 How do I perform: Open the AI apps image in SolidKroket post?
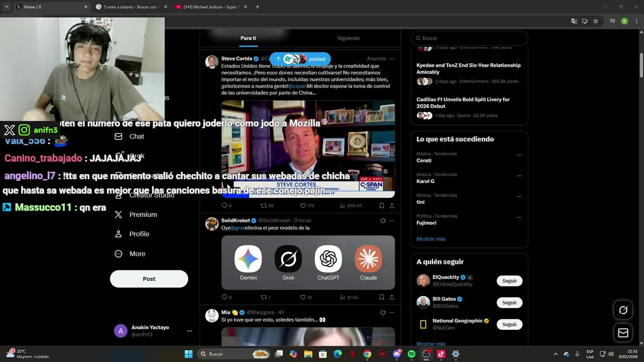(308, 263)
